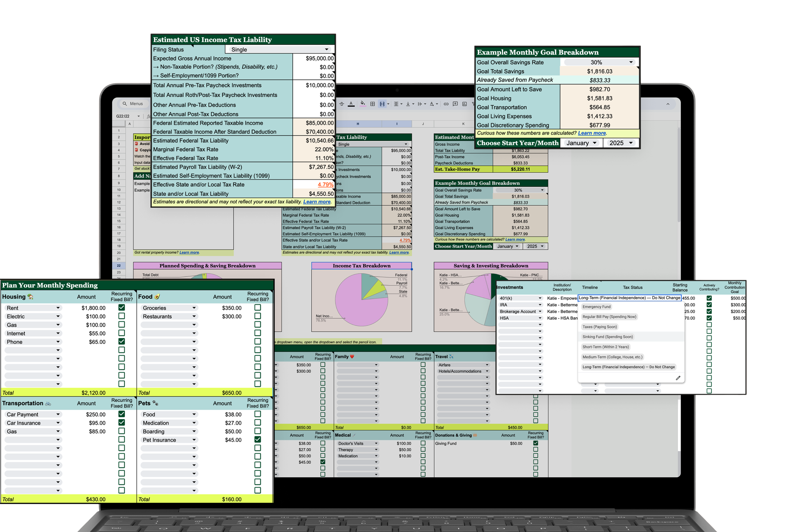Click the insert link icon
Image resolution: width=792 pixels, height=532 pixels.
[x=446, y=104]
